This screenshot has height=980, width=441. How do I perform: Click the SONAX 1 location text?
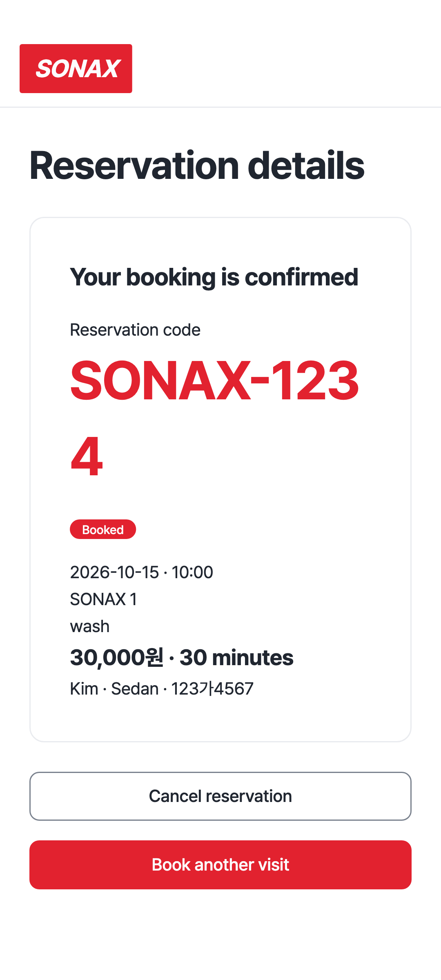[103, 599]
